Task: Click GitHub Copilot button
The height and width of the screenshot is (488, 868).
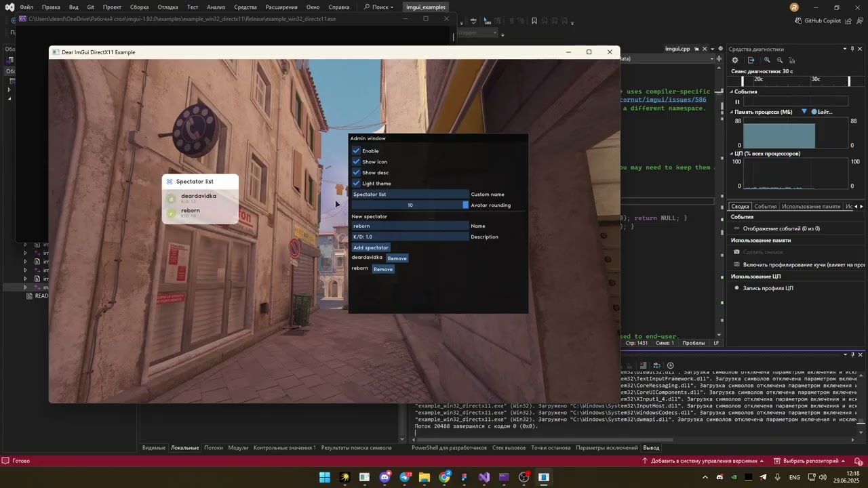Action: 818,21
